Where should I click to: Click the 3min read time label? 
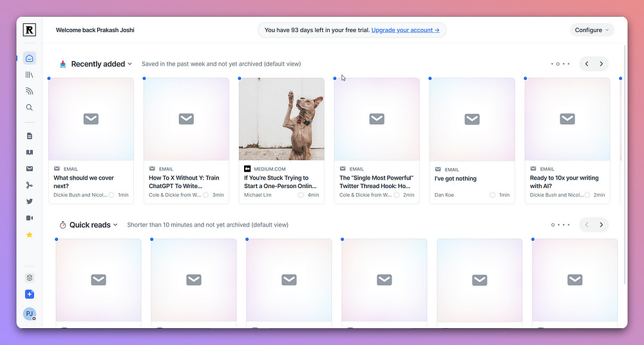click(x=218, y=195)
